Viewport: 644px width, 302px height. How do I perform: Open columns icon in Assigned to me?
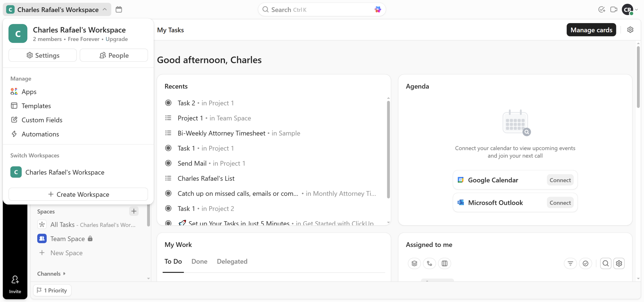point(445,263)
